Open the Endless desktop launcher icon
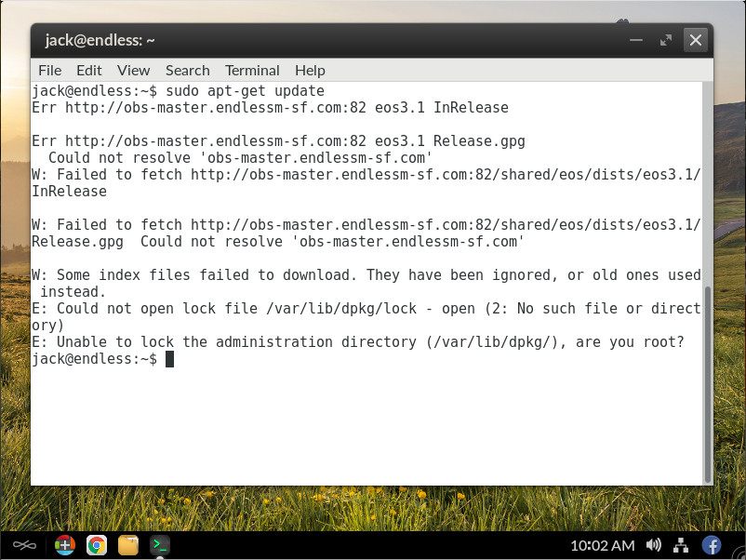This screenshot has height=560, width=746. coord(24,545)
